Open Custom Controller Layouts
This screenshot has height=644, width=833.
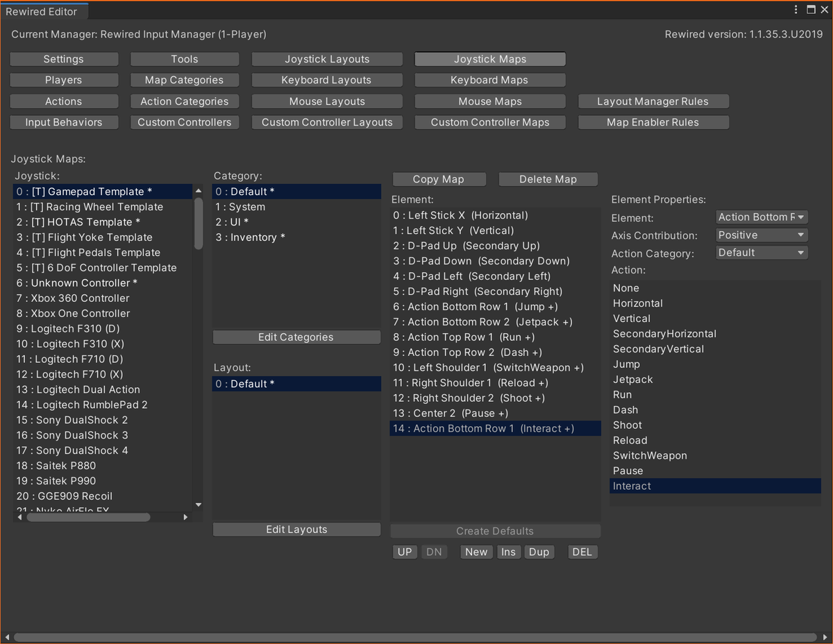click(327, 122)
